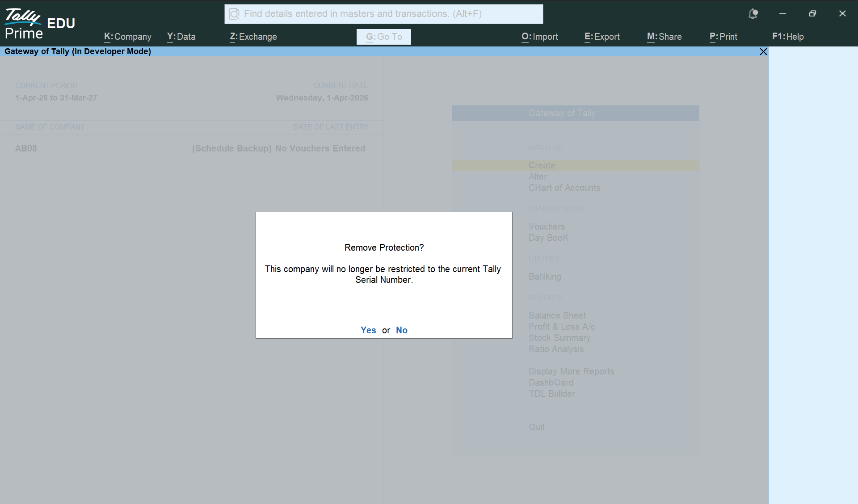Open Ratio Analysis report
This screenshot has height=504, width=858.
click(556, 349)
